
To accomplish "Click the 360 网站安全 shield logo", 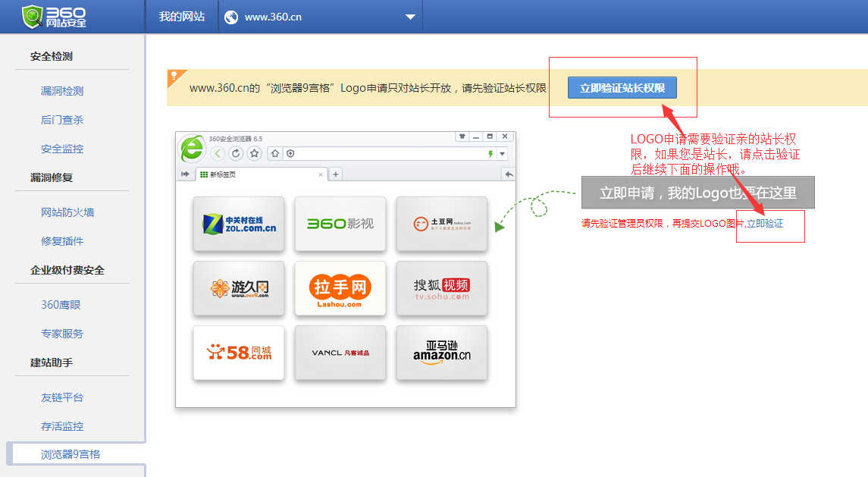I will [x=54, y=17].
